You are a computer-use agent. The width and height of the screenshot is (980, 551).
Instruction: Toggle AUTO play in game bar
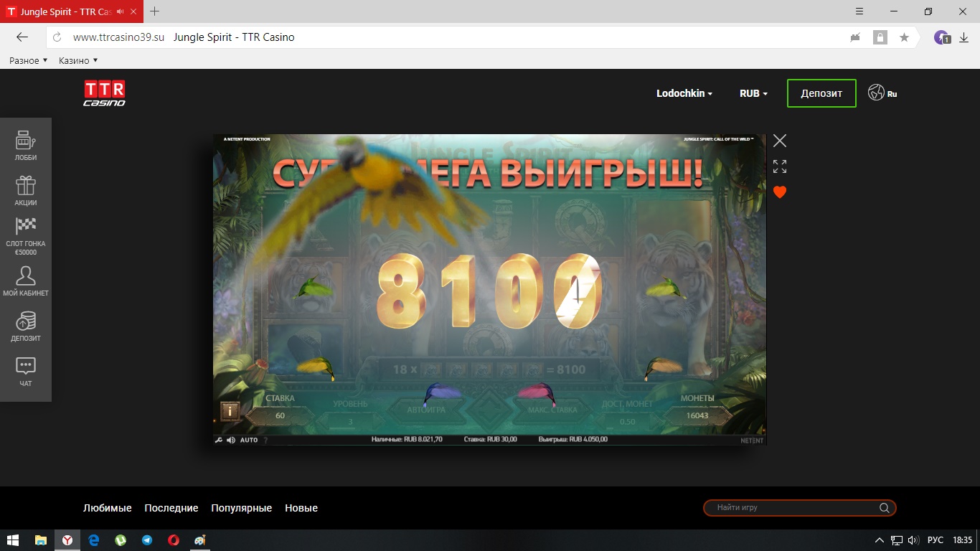click(249, 440)
